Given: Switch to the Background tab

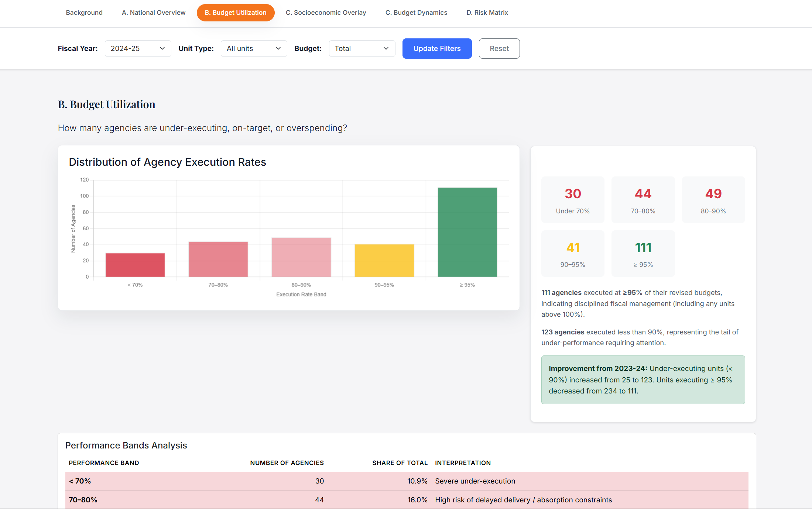Looking at the screenshot, I should pos(84,13).
